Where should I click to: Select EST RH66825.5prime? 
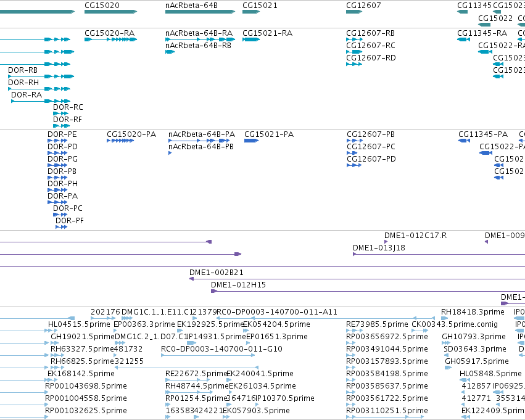coord(83,362)
